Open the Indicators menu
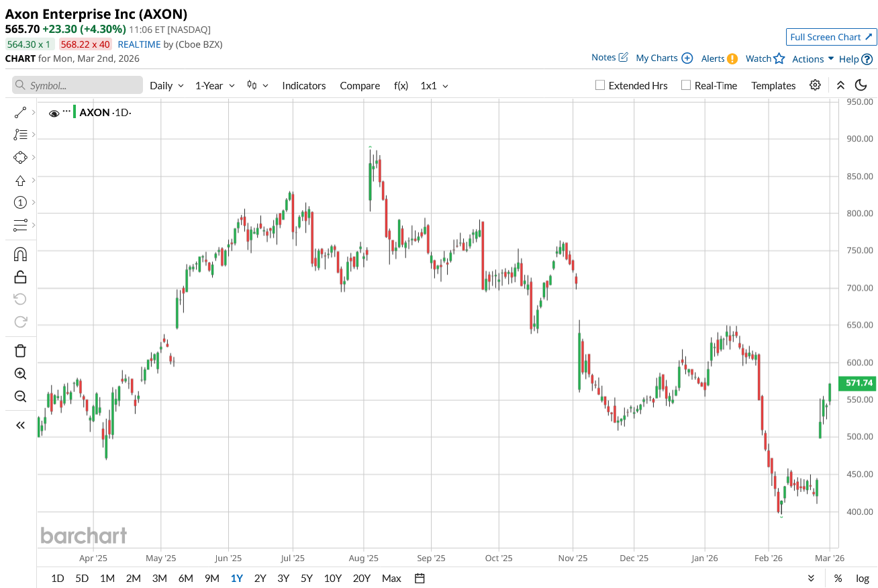 coord(304,85)
